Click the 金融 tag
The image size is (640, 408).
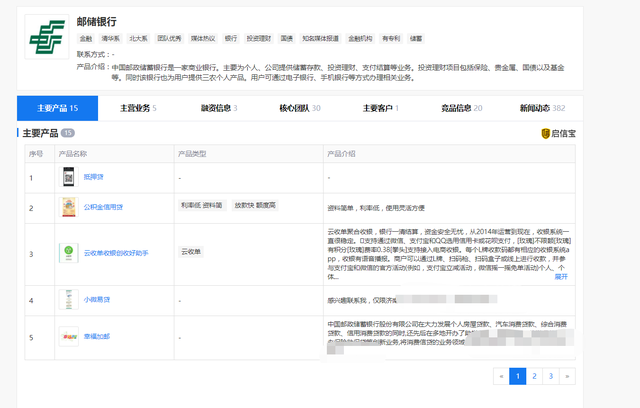tap(86, 38)
